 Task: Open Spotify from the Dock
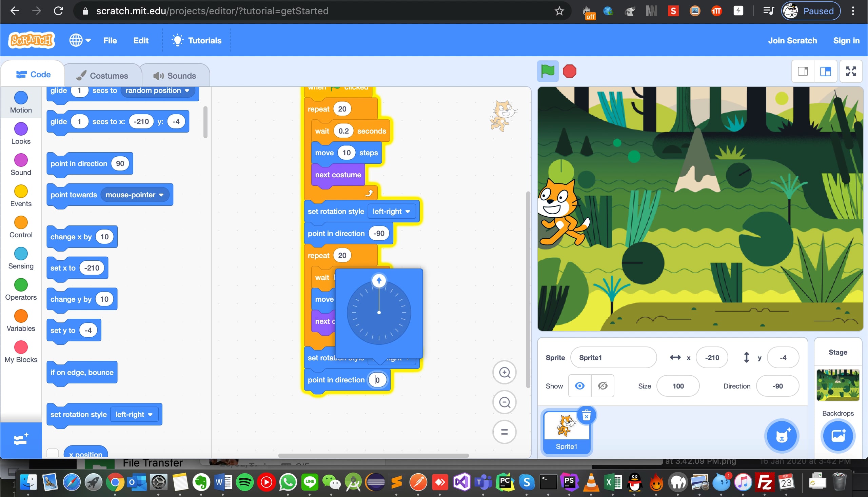(x=245, y=482)
